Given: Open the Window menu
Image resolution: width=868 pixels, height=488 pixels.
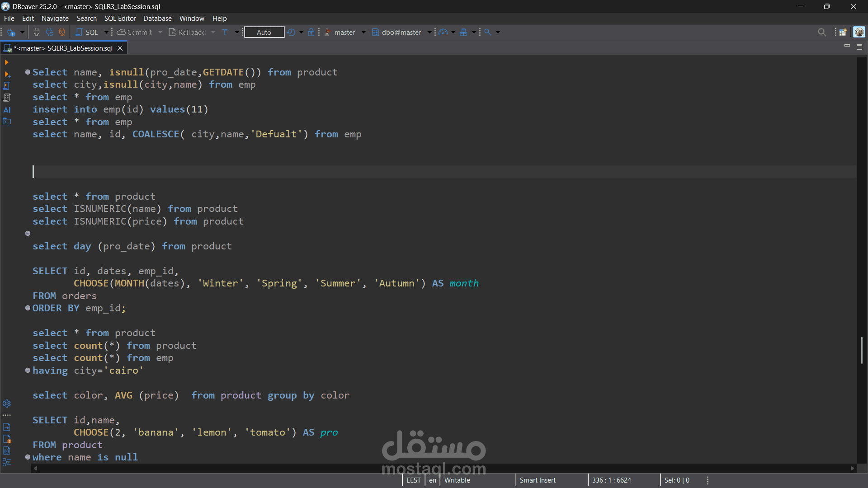Looking at the screenshot, I should tap(192, 19).
